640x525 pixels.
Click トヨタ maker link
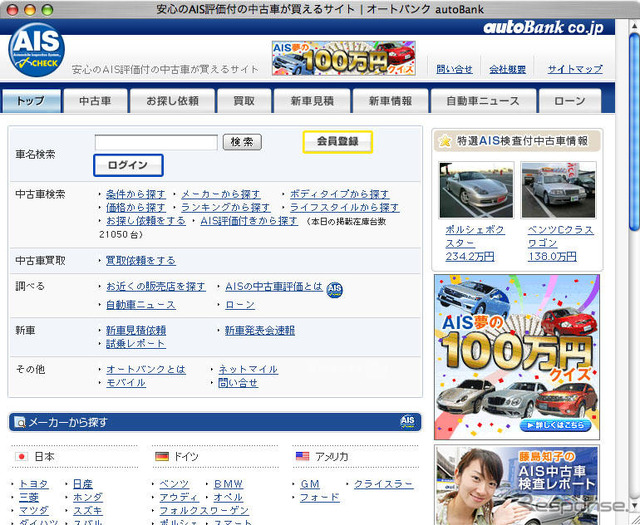pos(34,484)
